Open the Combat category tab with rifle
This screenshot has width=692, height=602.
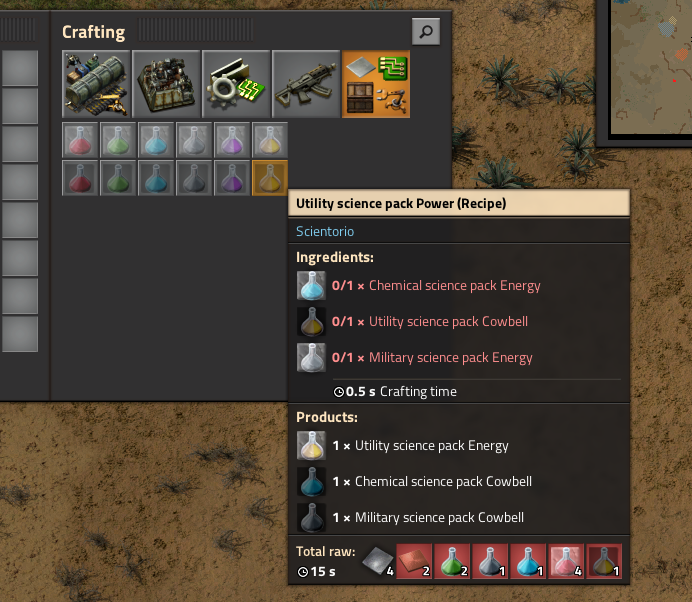click(x=305, y=84)
